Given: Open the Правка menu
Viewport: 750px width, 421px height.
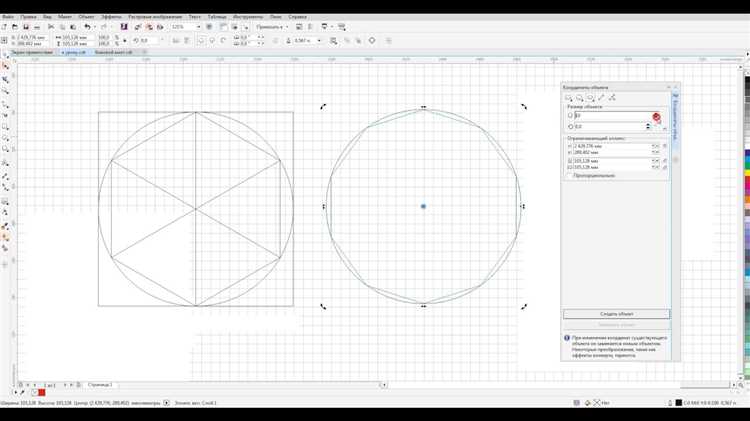Looking at the screenshot, I should pos(28,17).
